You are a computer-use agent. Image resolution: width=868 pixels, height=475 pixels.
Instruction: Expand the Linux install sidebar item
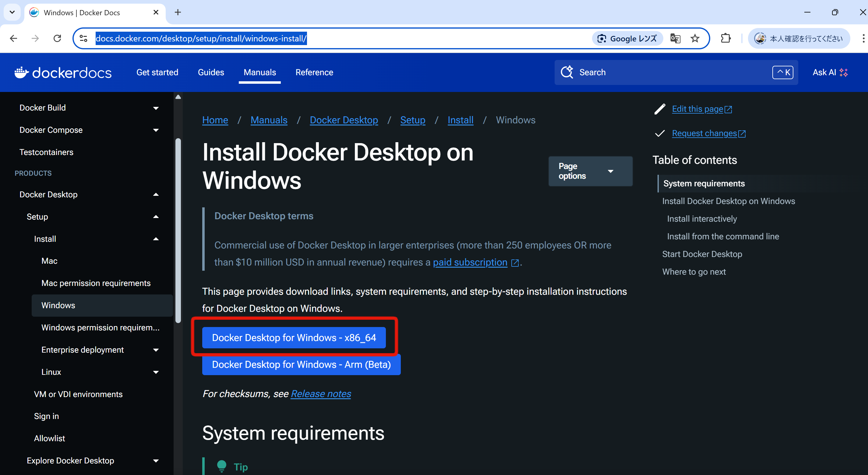pos(156,372)
